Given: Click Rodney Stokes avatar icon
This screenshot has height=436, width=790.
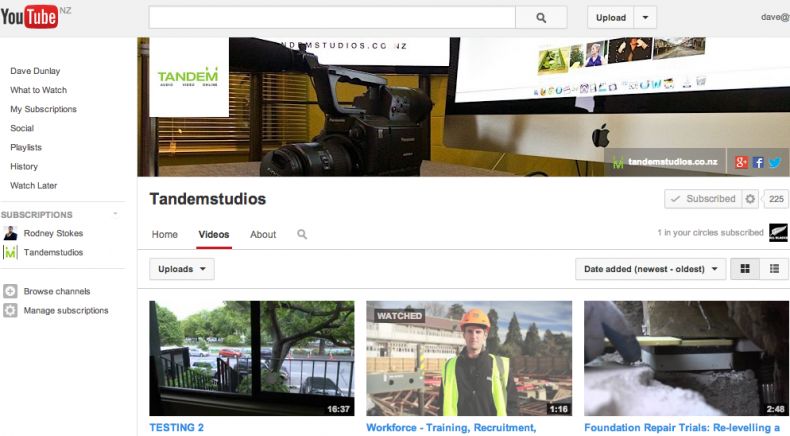Looking at the screenshot, I should pos(10,233).
